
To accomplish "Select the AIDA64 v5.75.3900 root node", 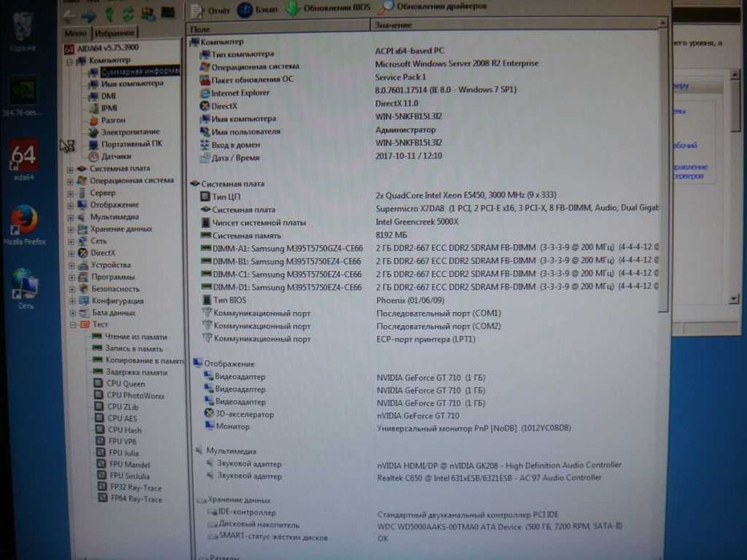I will [102, 48].
